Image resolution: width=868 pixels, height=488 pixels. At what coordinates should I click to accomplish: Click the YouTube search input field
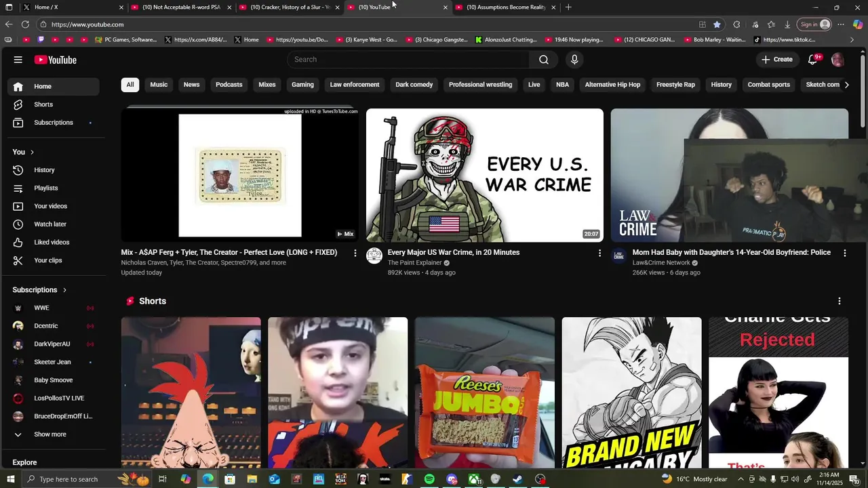click(x=408, y=60)
